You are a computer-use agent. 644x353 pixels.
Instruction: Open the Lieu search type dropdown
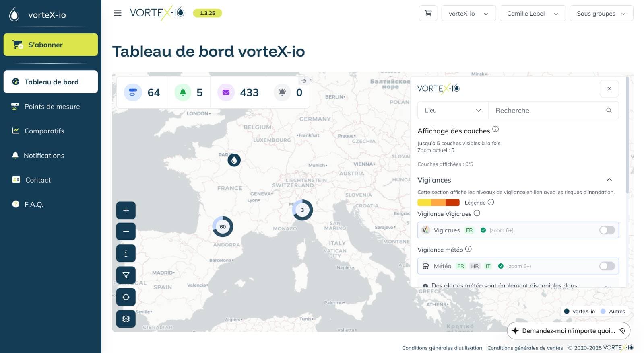pos(453,110)
